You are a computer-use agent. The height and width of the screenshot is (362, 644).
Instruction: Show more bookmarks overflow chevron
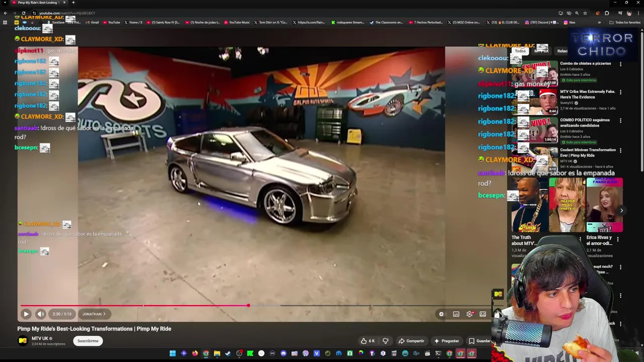tap(599, 22)
